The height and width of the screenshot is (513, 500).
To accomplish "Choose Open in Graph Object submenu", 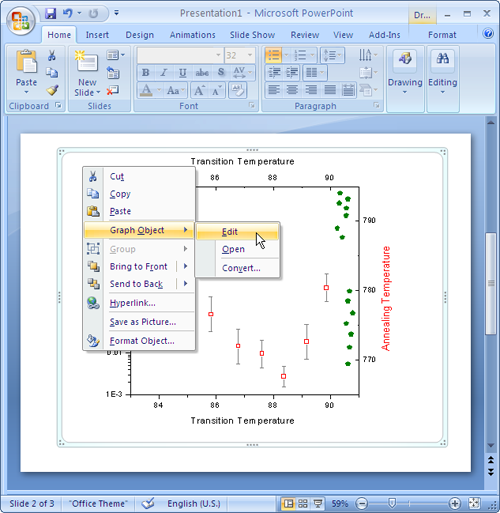I will pyautogui.click(x=237, y=249).
